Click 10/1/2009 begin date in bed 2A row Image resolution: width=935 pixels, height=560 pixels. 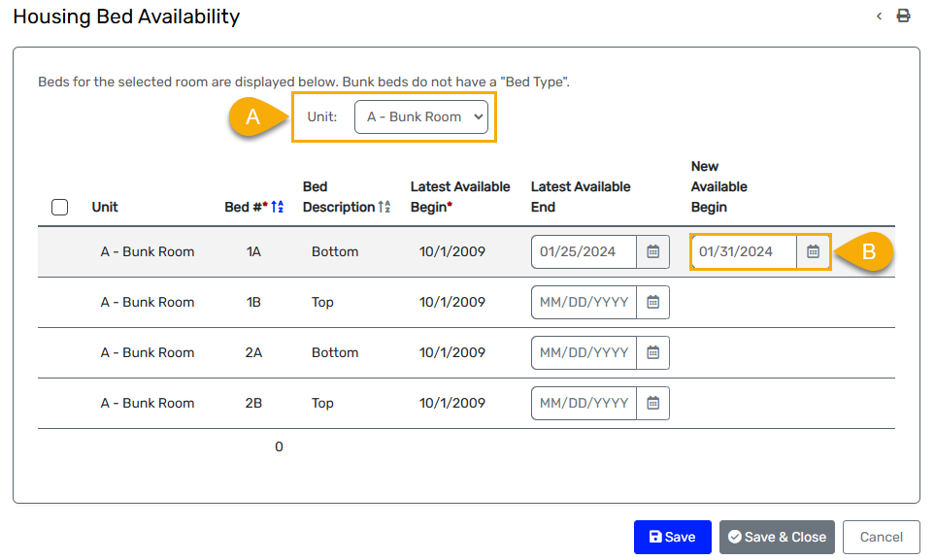click(452, 352)
